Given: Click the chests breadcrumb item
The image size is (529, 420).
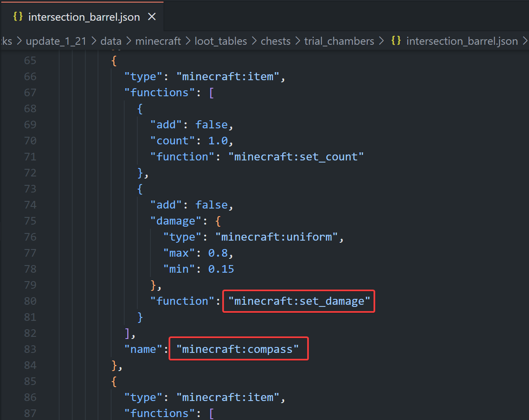Looking at the screenshot, I should (275, 41).
